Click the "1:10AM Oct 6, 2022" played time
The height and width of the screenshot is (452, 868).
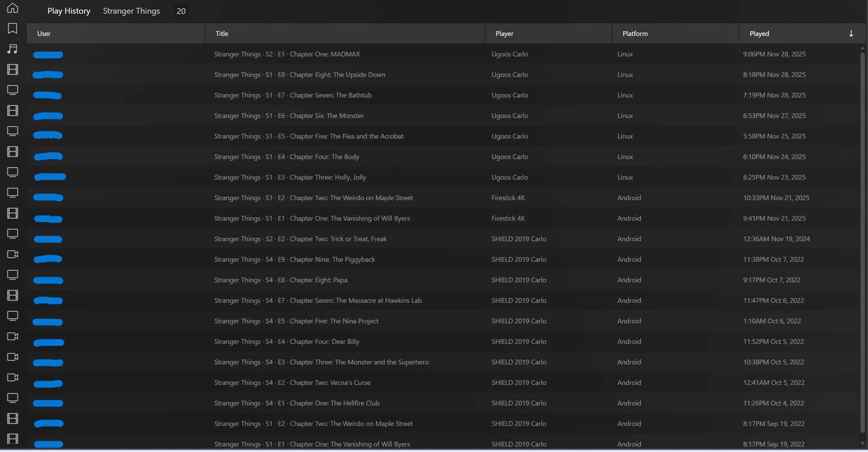pyautogui.click(x=772, y=321)
